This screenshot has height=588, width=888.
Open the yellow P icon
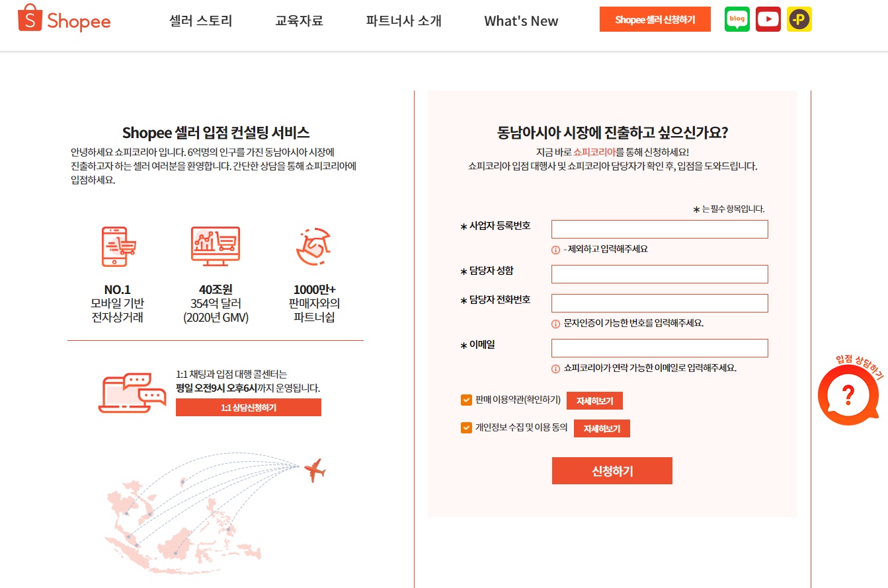799,19
